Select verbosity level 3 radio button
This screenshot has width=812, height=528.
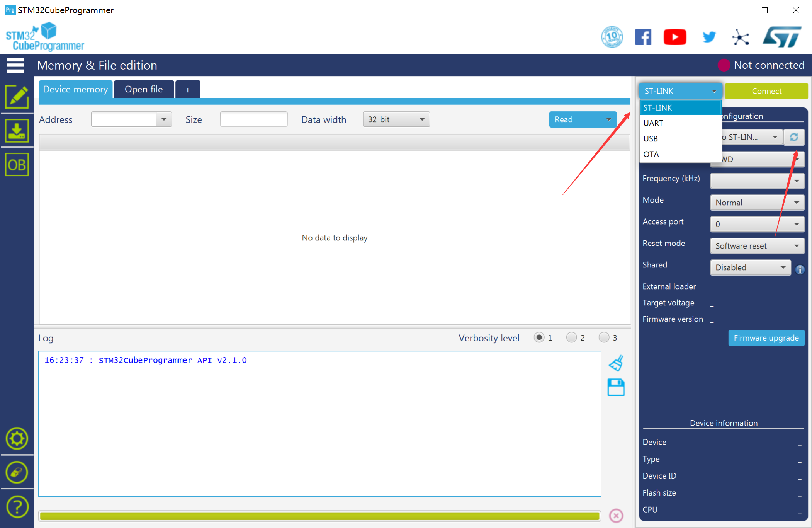[604, 337]
